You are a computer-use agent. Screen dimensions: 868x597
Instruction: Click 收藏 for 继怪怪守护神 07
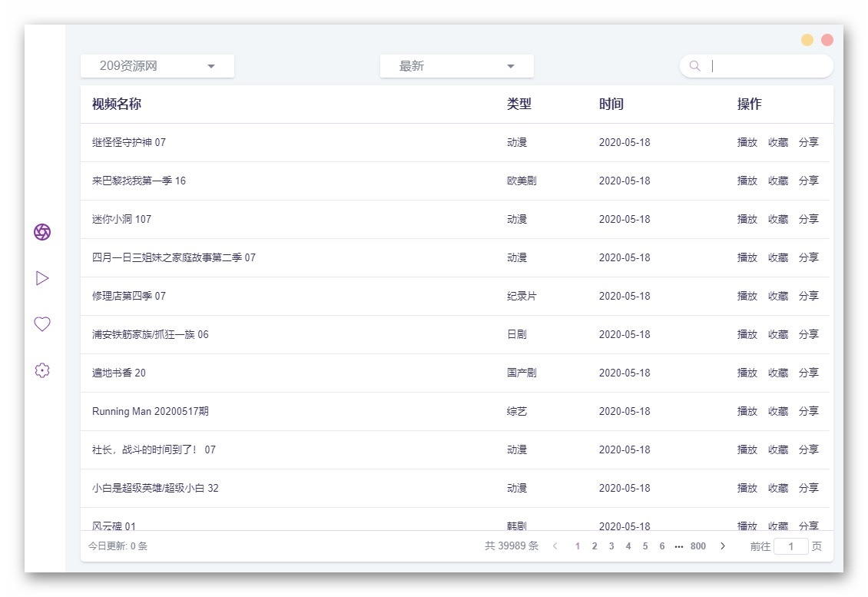point(778,142)
